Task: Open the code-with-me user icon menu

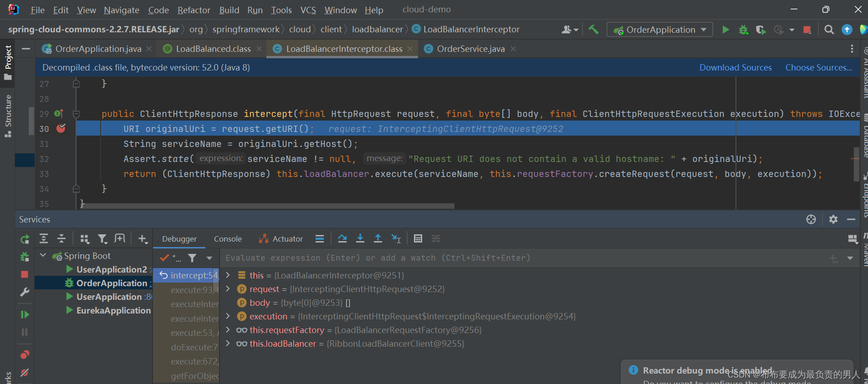Action: click(x=570, y=30)
